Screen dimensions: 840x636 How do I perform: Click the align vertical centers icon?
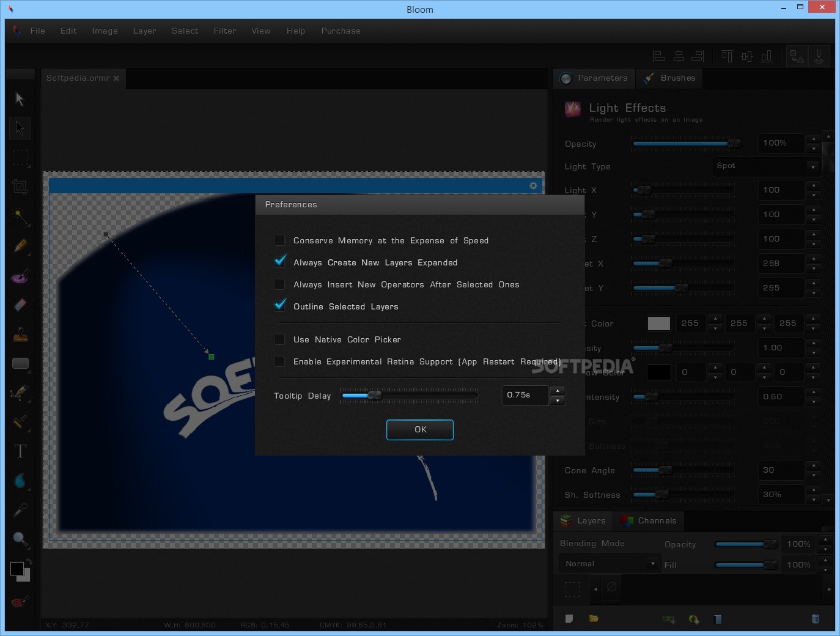click(746, 56)
